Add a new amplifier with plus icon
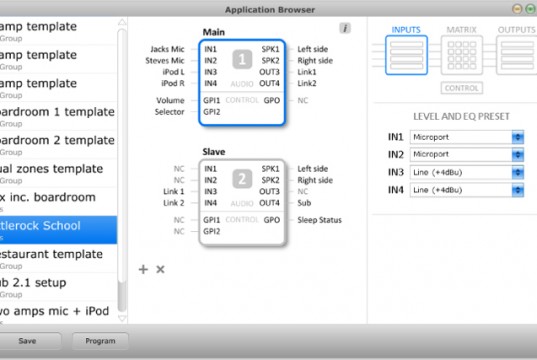 coord(143,270)
